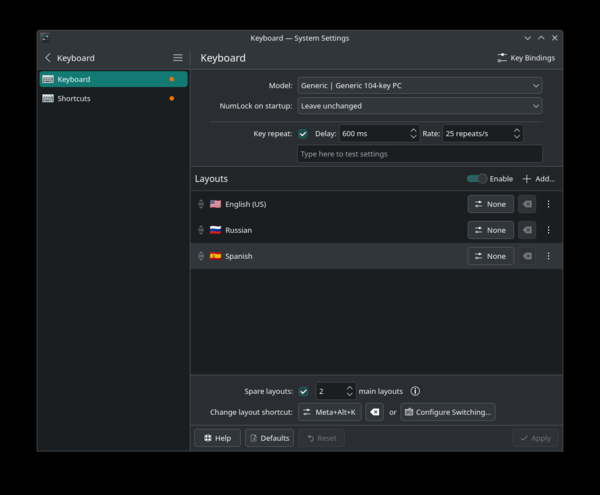Select the Keyboard sidebar item
The height and width of the screenshot is (495, 600).
pyautogui.click(x=74, y=79)
